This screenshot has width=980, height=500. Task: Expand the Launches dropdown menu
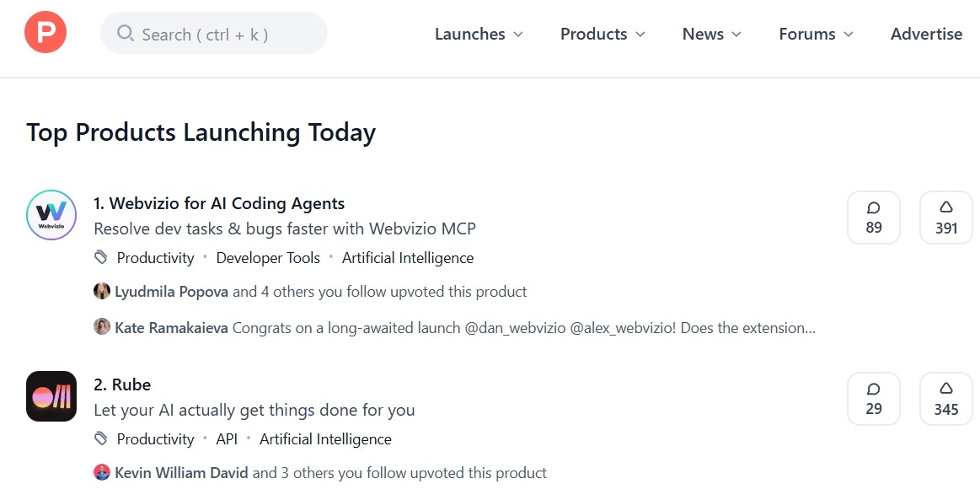coord(479,34)
